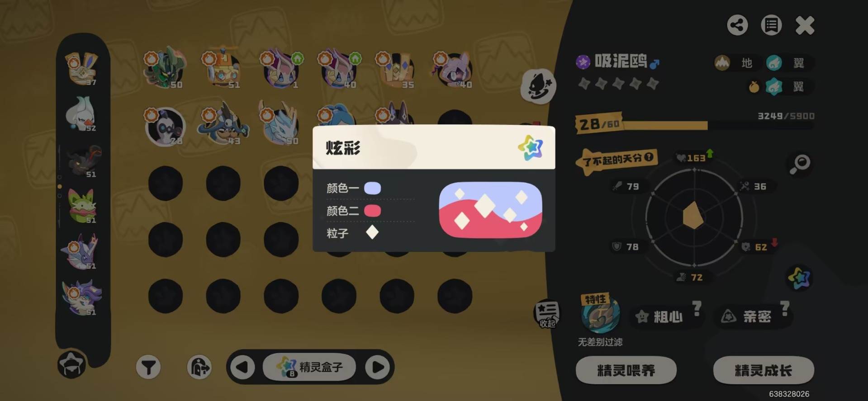Go to the previous spirit box
Image resolution: width=868 pixels, height=401 pixels.
(243, 367)
